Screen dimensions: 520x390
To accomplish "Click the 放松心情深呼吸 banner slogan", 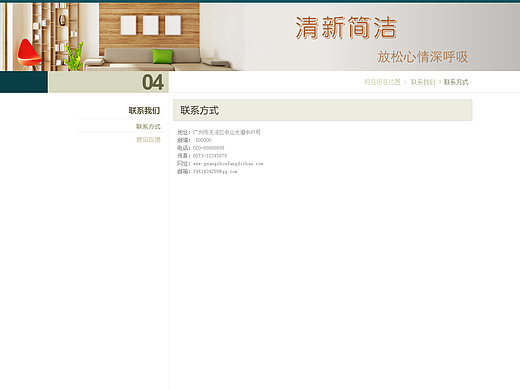I will 423,57.
